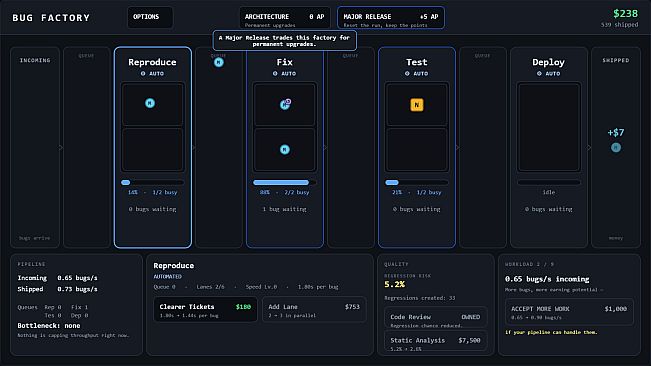Click the arrow between Deploy and Shipped
Image resolution: width=651 pixels, height=366 pixels.
click(x=589, y=147)
